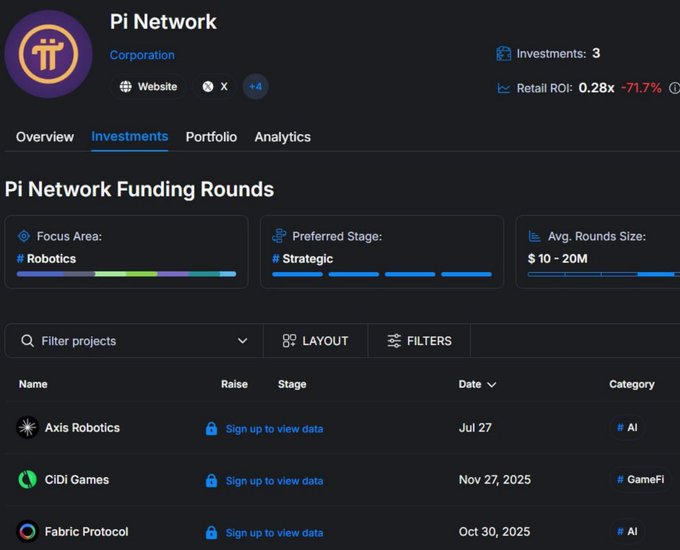Viewport: 680px width, 550px height.
Task: Click the Axis Robotics lock icon
Action: tap(211, 429)
